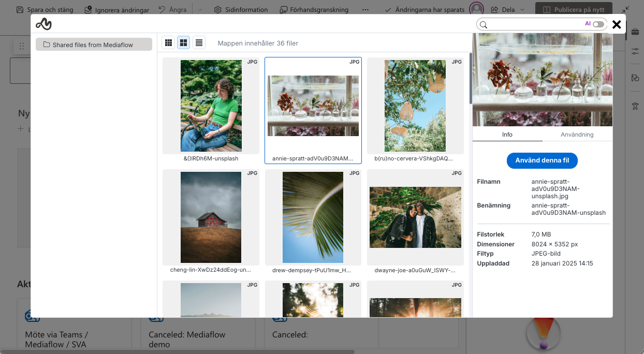Toggle the AI search switch
The image size is (644, 354).
coord(598,24)
